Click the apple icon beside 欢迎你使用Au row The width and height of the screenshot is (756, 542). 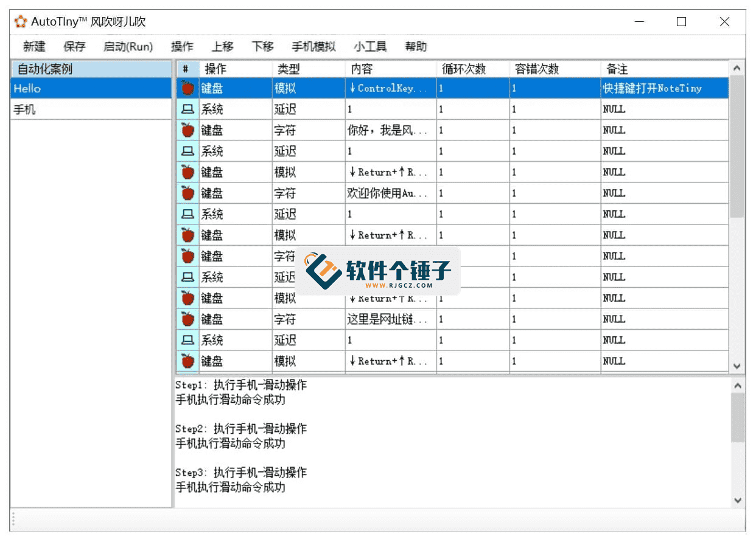(187, 193)
